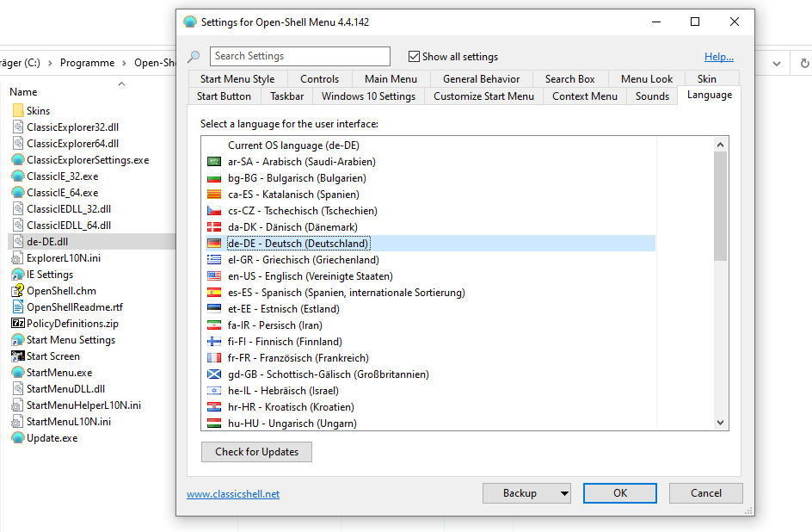Image resolution: width=812 pixels, height=532 pixels.
Task: Click the ClassicExplorerSettings.exe icon
Action: pyautogui.click(x=19, y=159)
